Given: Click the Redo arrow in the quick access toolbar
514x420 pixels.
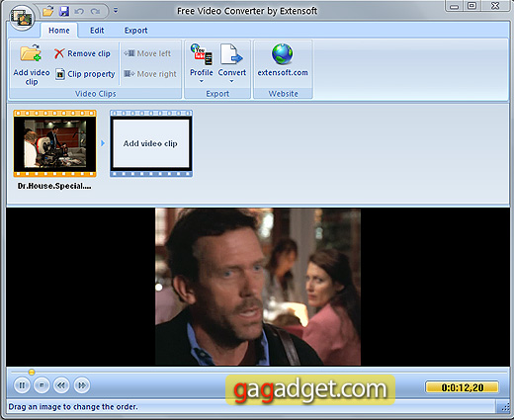Looking at the screenshot, I should coord(96,12).
